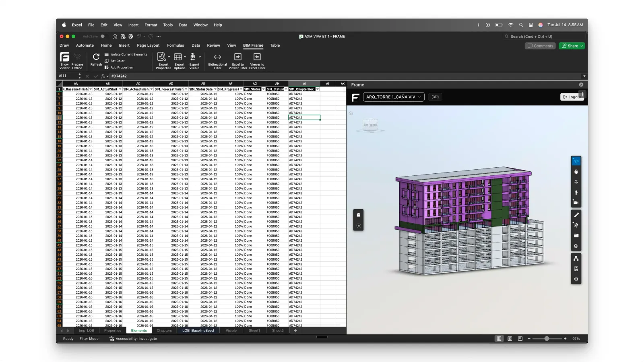This screenshot has height=362, width=644.
Task: Click the zoom in plus button
Action: 565,339
